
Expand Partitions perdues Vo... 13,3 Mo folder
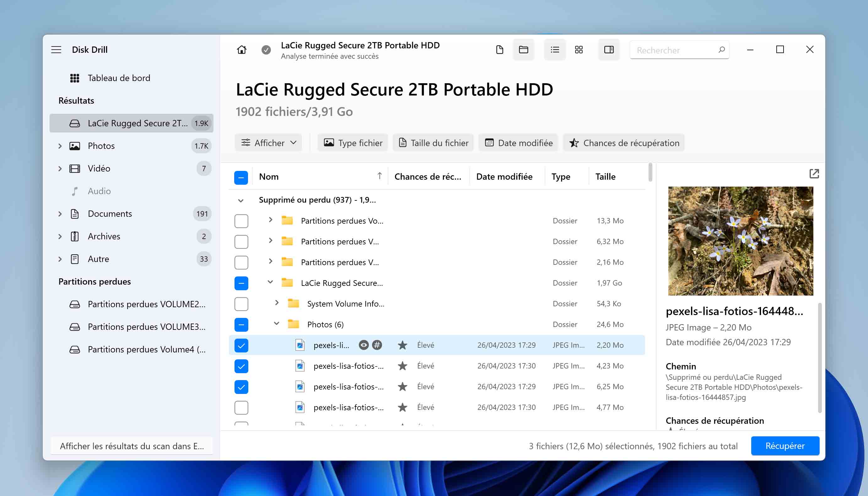(270, 220)
